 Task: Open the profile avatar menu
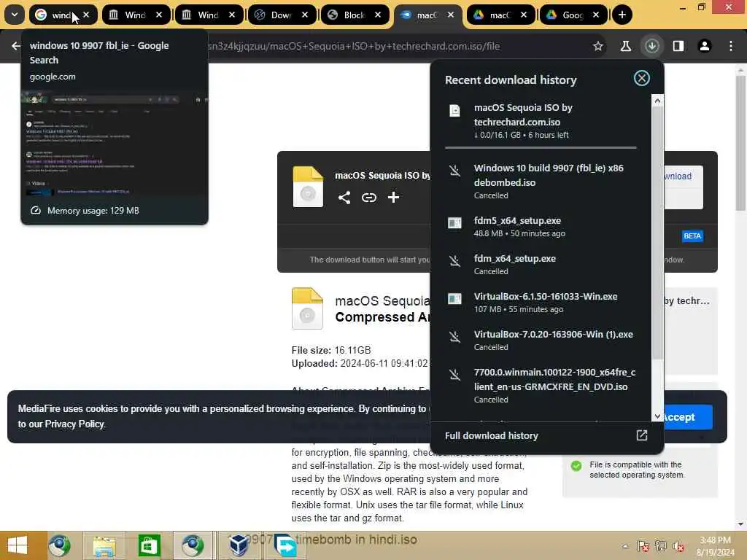pos(704,46)
